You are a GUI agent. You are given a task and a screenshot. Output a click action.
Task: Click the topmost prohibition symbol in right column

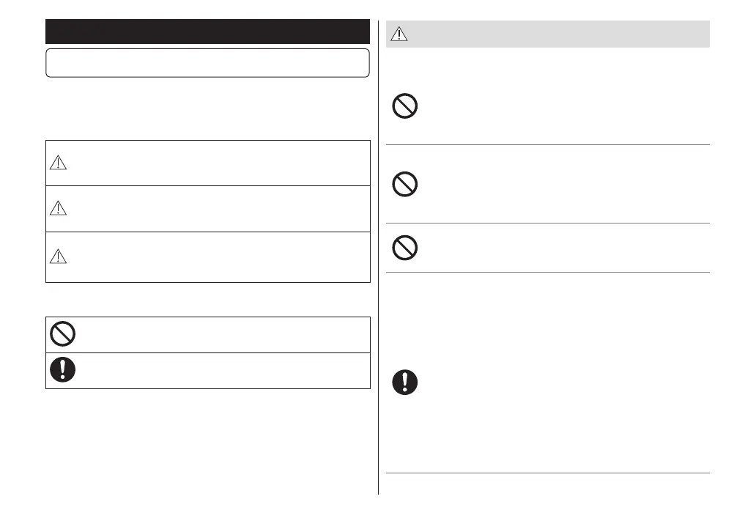click(405, 107)
